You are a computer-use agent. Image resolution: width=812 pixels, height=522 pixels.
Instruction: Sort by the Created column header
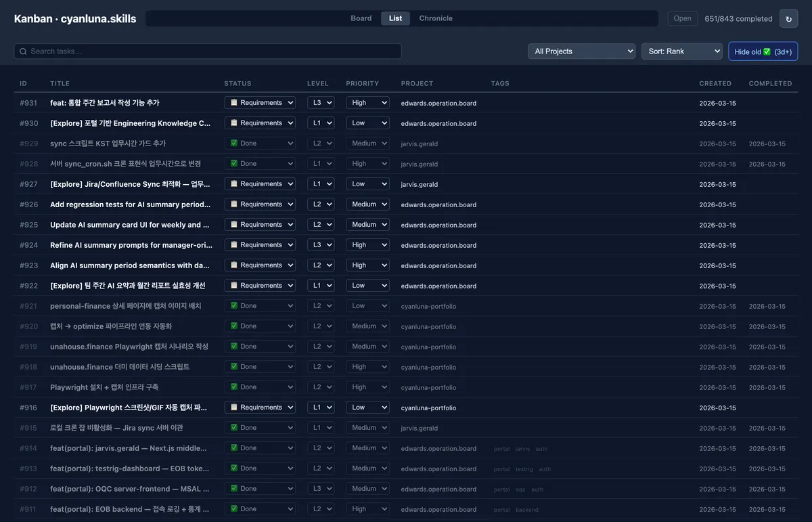click(715, 84)
